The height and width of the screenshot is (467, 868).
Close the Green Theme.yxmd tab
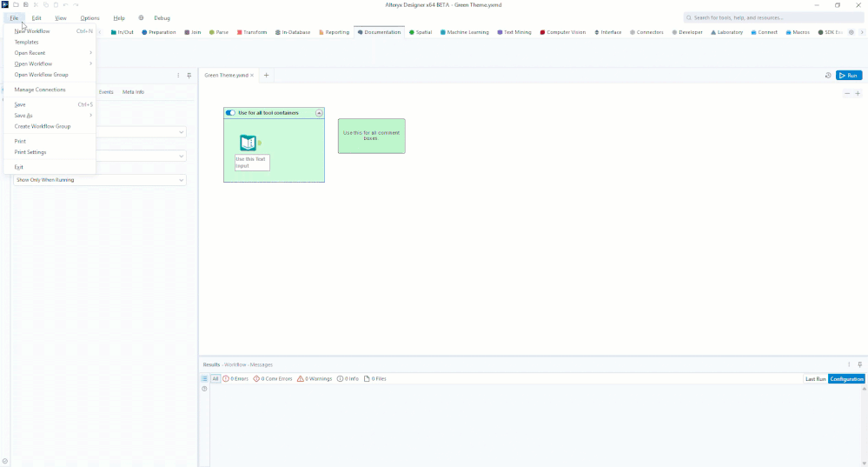[x=252, y=76]
